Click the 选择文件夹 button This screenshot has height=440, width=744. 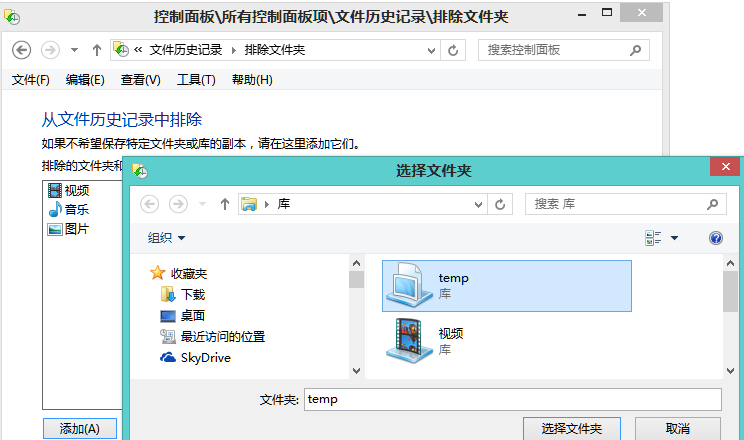click(x=572, y=429)
